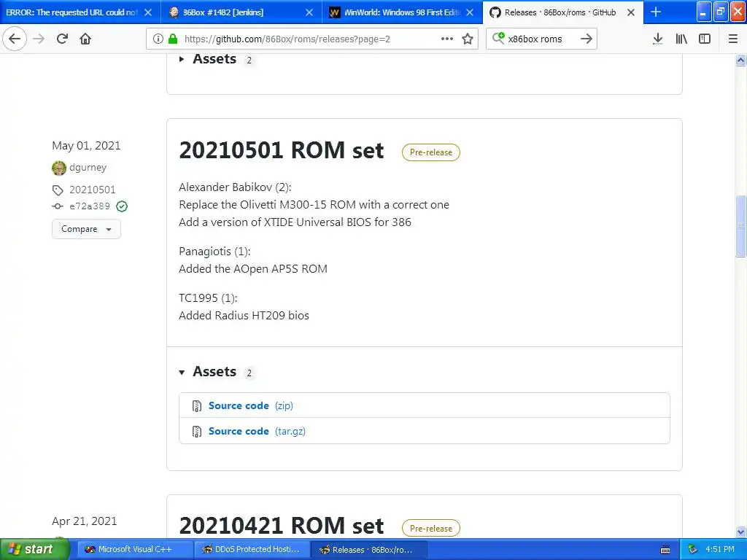Click the vertical scrollbar thumb
Image resolution: width=747 pixels, height=560 pixels.
pyautogui.click(x=740, y=226)
